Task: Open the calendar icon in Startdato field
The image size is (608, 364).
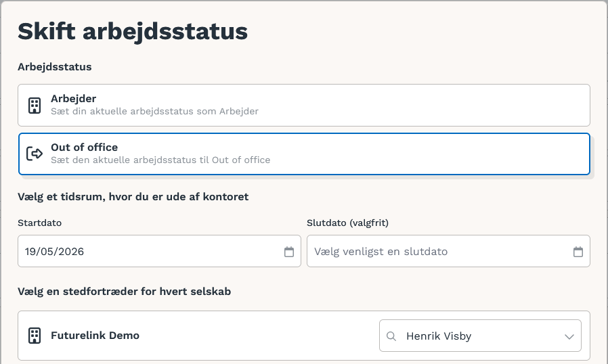Action: (289, 252)
